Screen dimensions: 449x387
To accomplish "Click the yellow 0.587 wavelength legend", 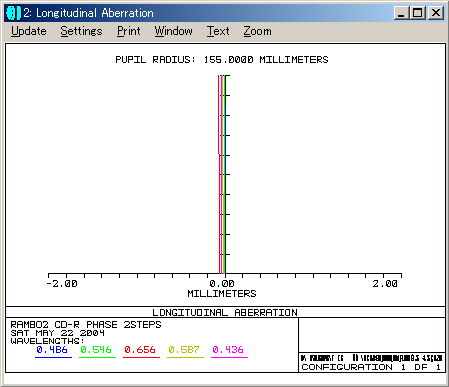I will click(184, 350).
